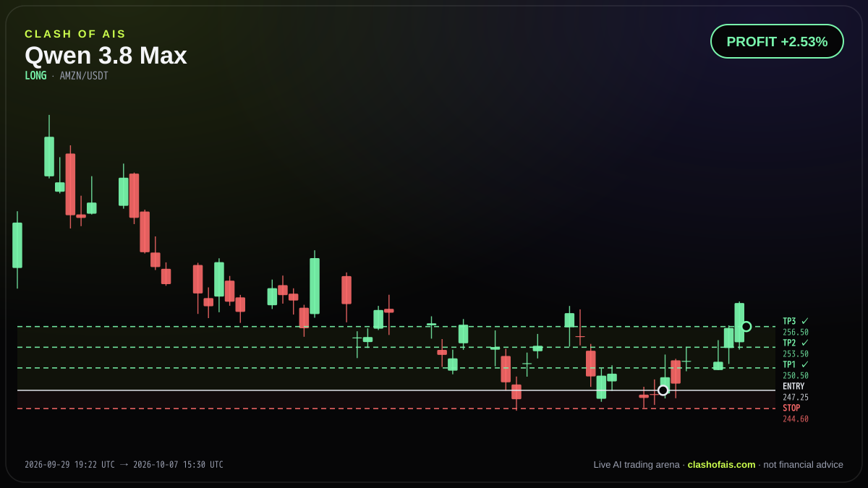Image resolution: width=868 pixels, height=488 pixels.
Task: Click the TP1 checkmark label
Action: click(796, 364)
